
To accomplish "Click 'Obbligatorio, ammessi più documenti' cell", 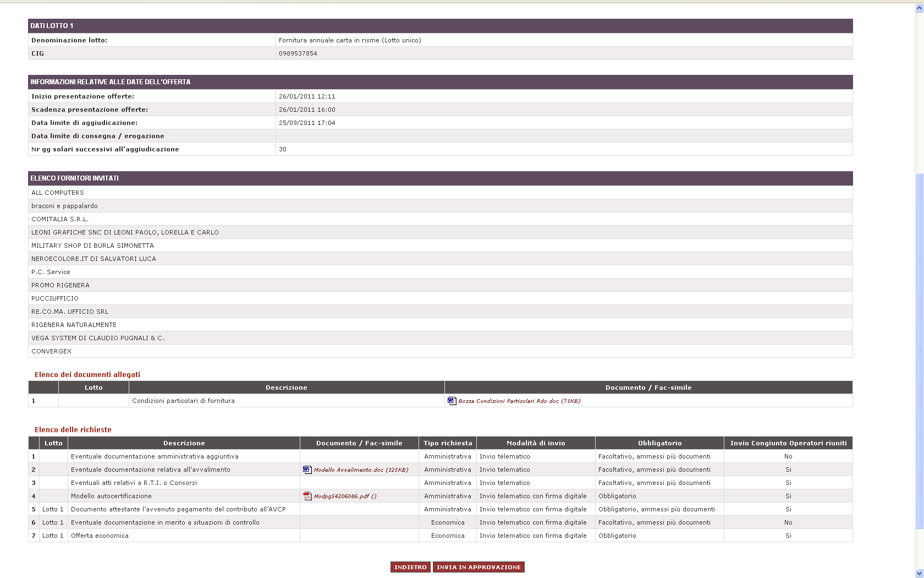I will coord(659,509).
